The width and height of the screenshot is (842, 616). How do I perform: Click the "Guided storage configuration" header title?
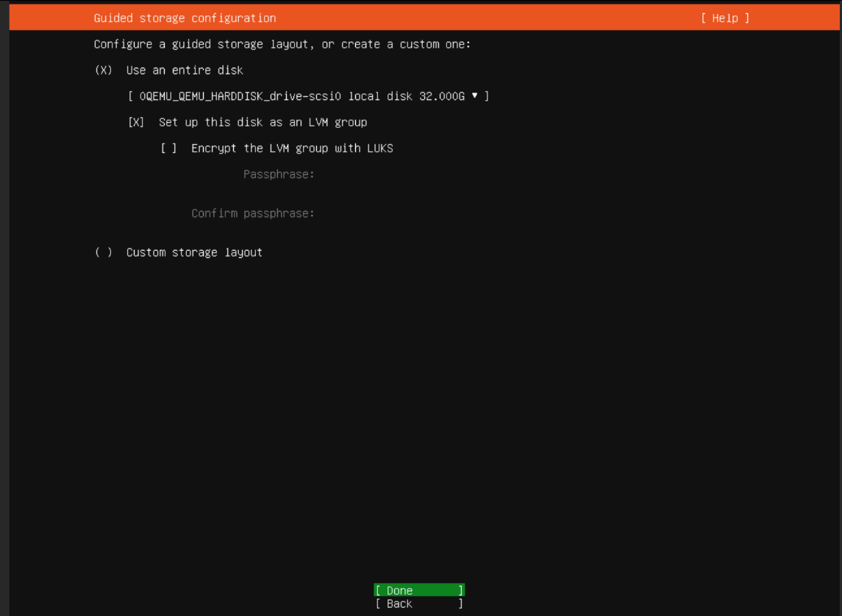coord(185,18)
